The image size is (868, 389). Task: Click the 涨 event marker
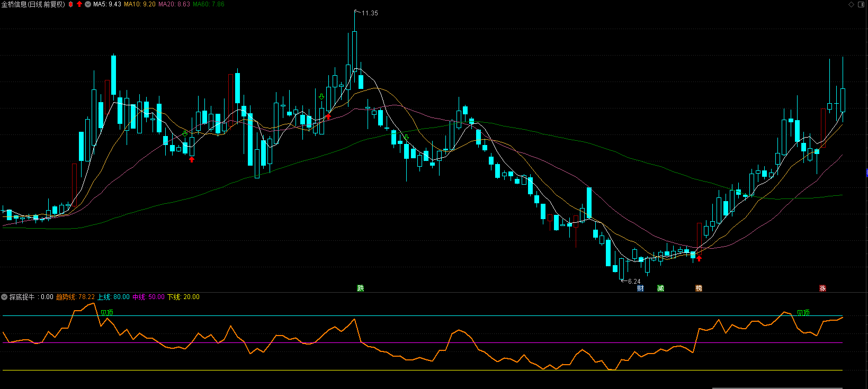pyautogui.click(x=822, y=288)
